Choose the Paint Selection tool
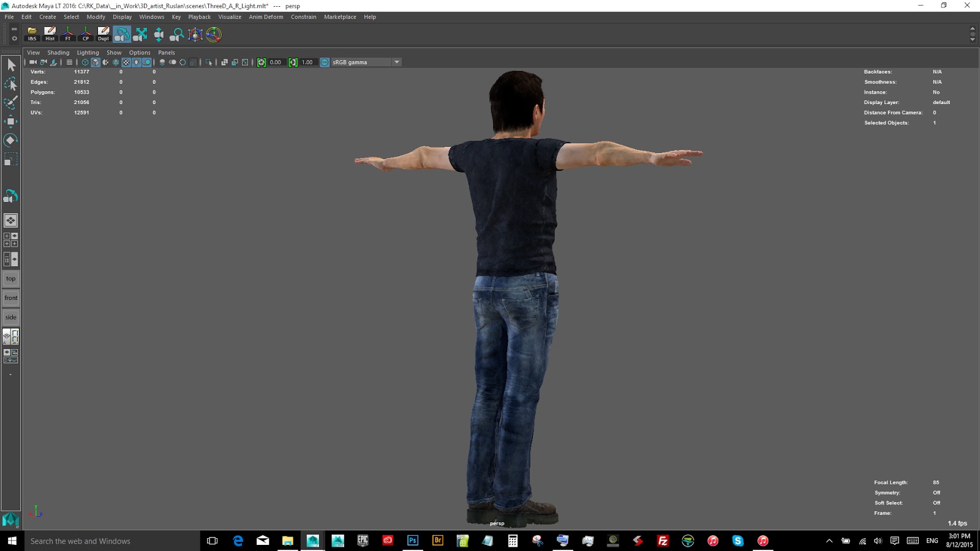The height and width of the screenshot is (551, 980). pyautogui.click(x=11, y=102)
